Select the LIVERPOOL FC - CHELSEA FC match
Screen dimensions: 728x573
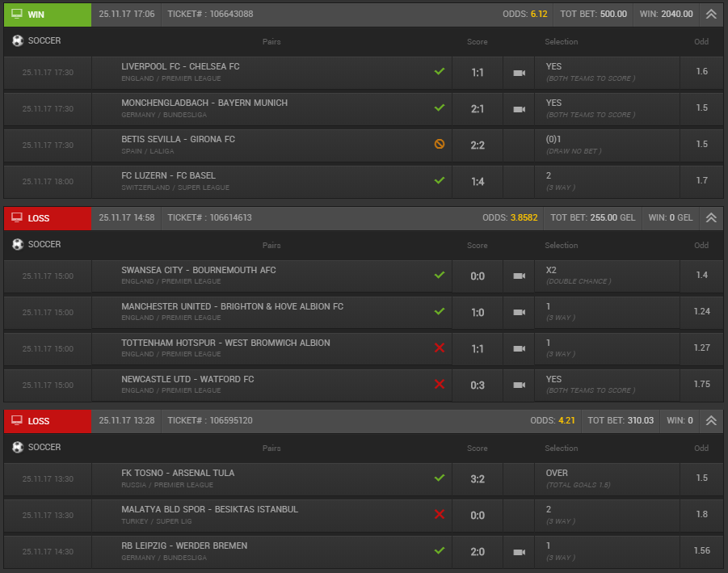click(x=180, y=66)
